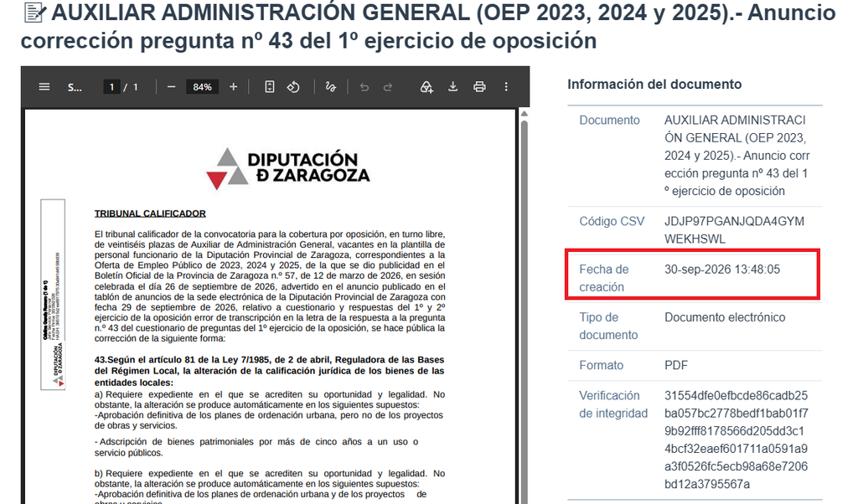Zoom in on the PDF document

pos(233,87)
